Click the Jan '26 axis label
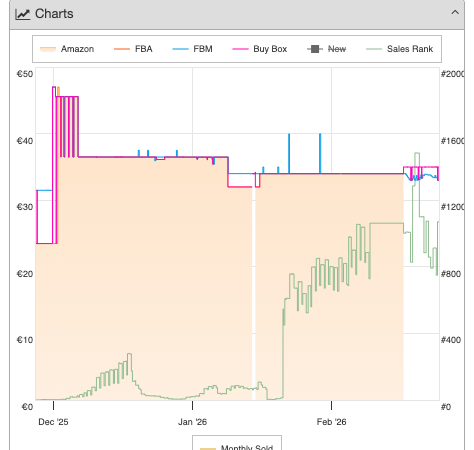Screen dimensions: 474x450 pos(192,422)
